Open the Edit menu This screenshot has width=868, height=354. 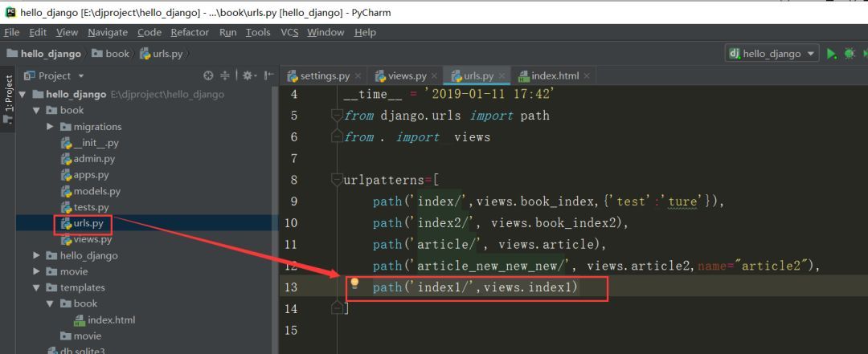click(x=38, y=32)
